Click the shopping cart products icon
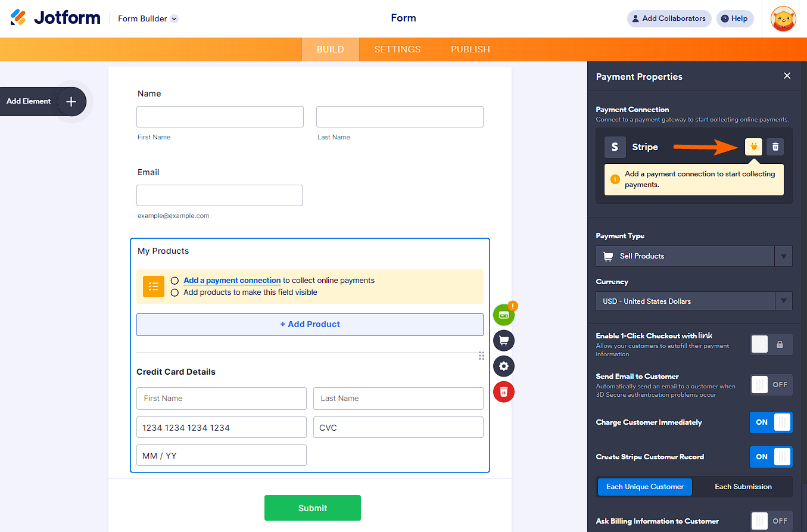This screenshot has width=807, height=532. 504,341
